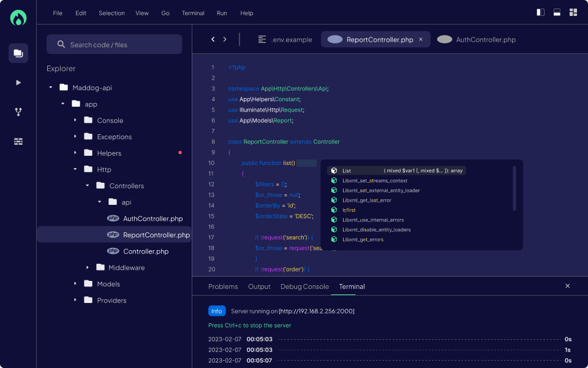
Task: Select the lcfirst autocomplete suggestion
Action: (349, 210)
